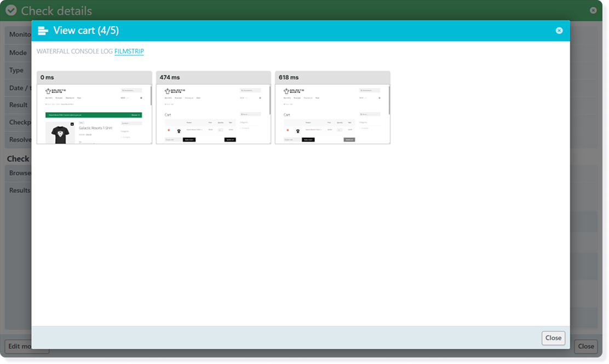
Task: Open the CONSOLE LOG tab
Action: (x=93, y=50)
